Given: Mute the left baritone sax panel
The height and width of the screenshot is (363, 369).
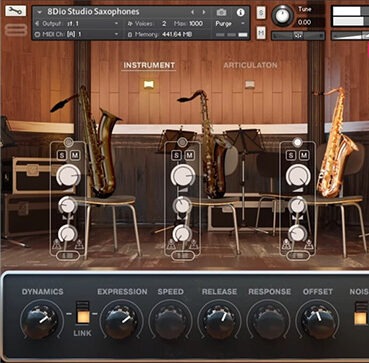Looking at the screenshot, I should coord(75,155).
